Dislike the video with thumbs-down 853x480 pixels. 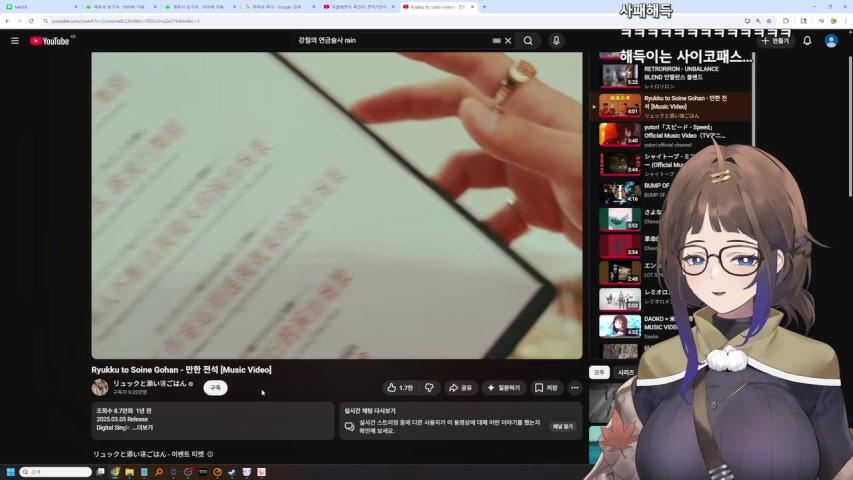pos(429,388)
